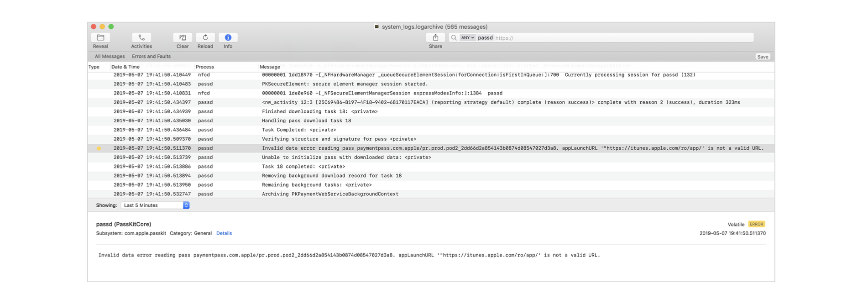
Task: Expand the Last 5 Minutes showing dropdown
Action: tap(155, 205)
